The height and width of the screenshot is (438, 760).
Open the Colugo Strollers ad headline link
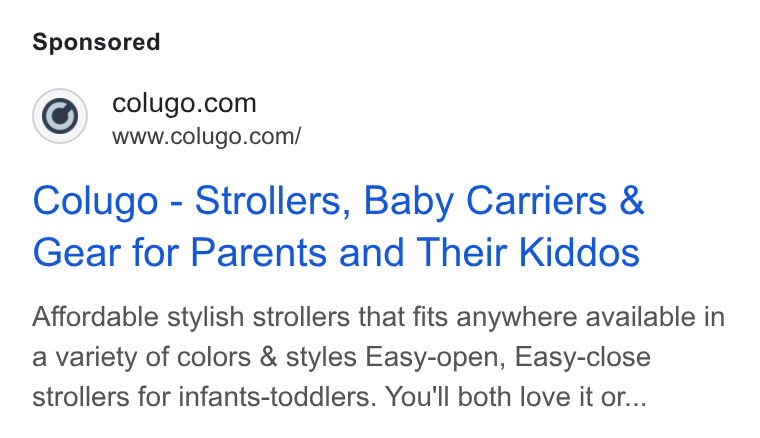pos(338,226)
